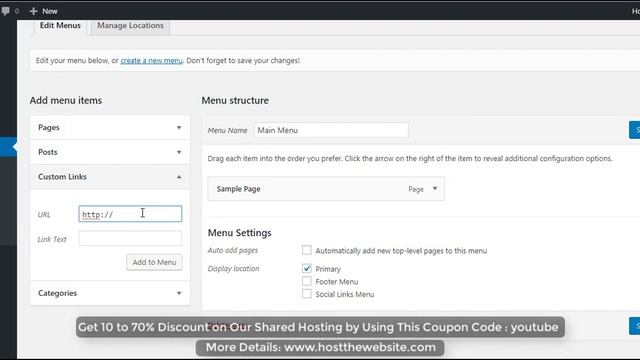Click the Pages section header
This screenshot has width=640, height=360.
[x=110, y=127]
